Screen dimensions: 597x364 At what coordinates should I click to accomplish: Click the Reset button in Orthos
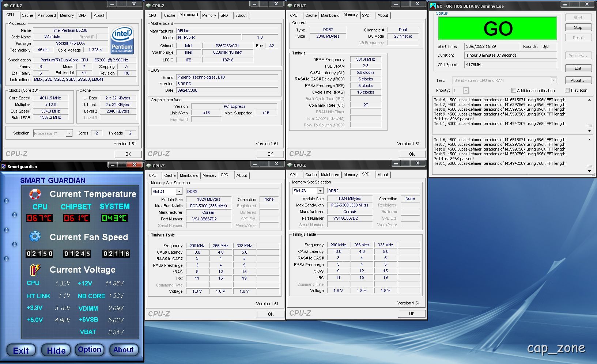pos(578,38)
